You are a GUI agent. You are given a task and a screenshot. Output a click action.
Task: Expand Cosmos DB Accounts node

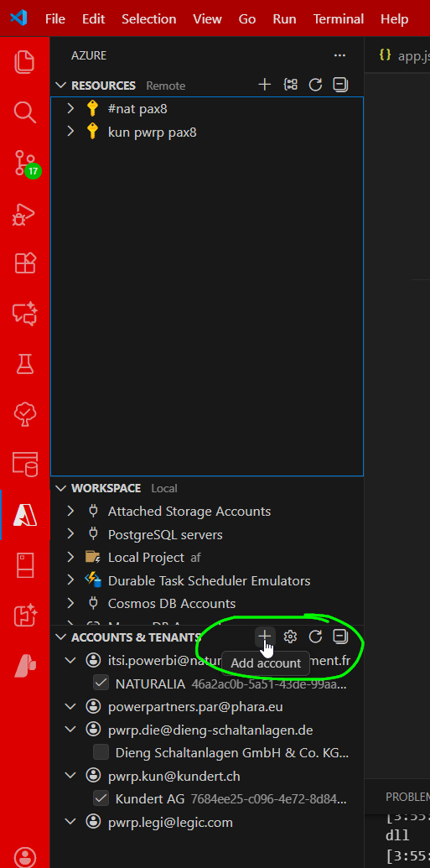[70, 603]
